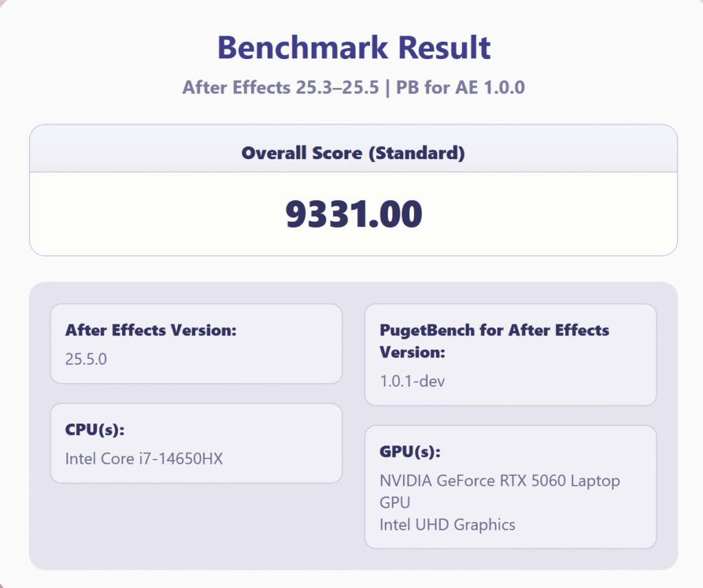The height and width of the screenshot is (588, 703).
Task: Click the pipe separator in the subtitle
Action: tap(388, 88)
